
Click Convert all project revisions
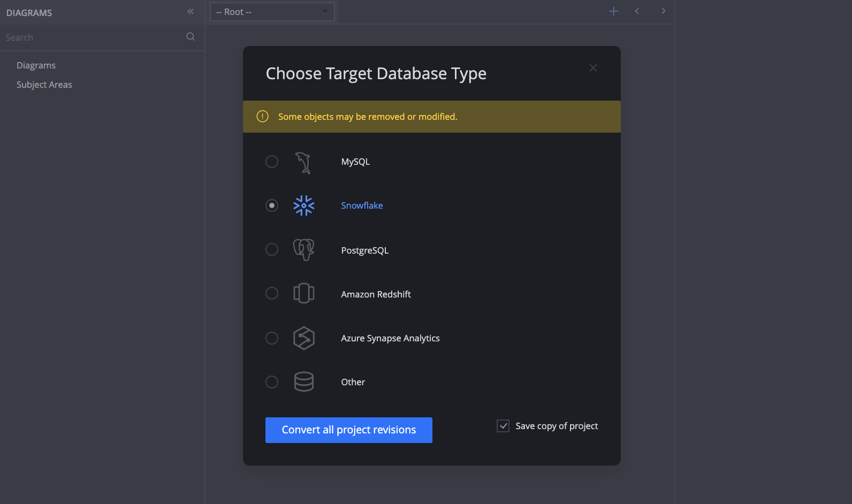coord(348,430)
